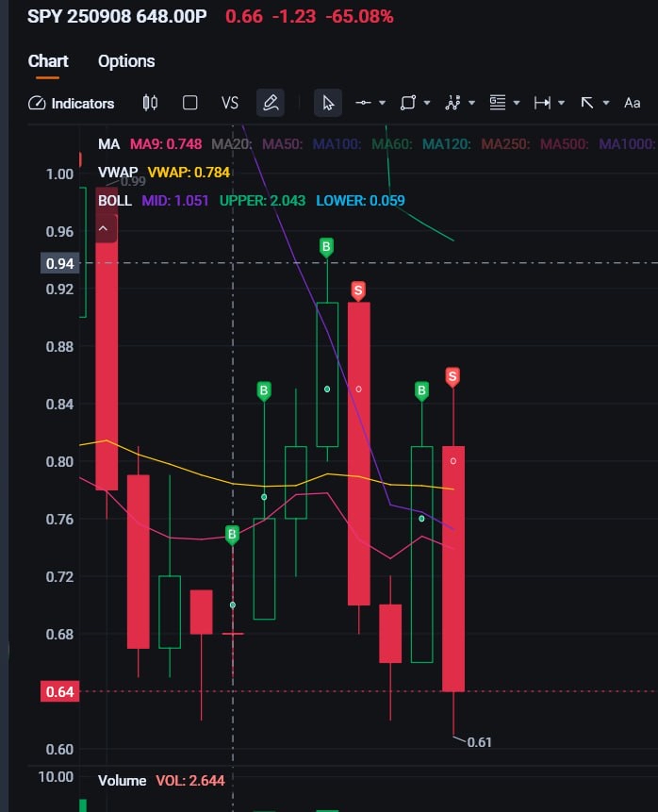Click the lowest B buy marker on dashed line
Viewport: 658px width, 812px height.
click(232, 535)
